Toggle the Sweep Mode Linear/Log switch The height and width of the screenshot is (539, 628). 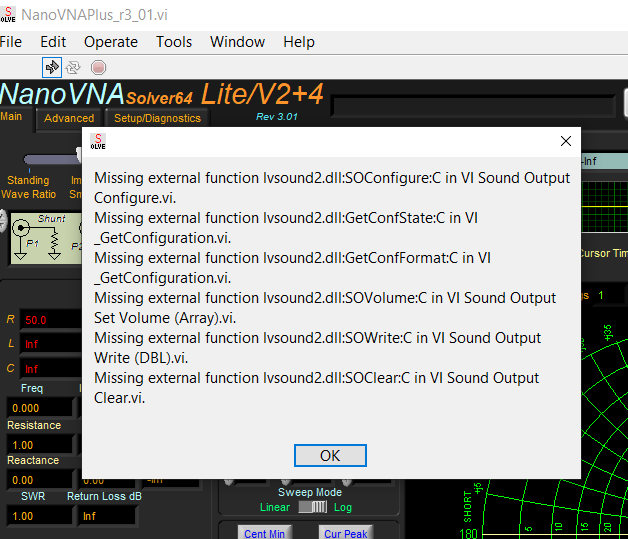(x=313, y=507)
